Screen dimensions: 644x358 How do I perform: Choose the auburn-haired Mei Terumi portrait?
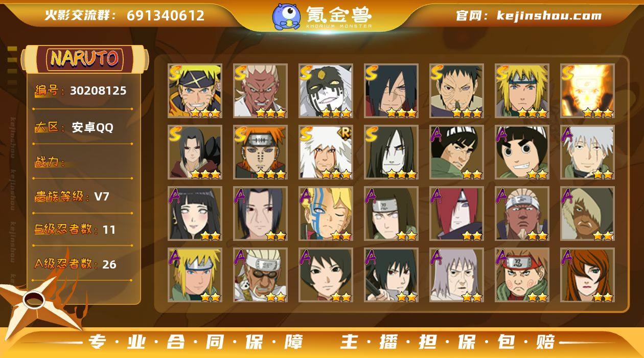point(587,275)
